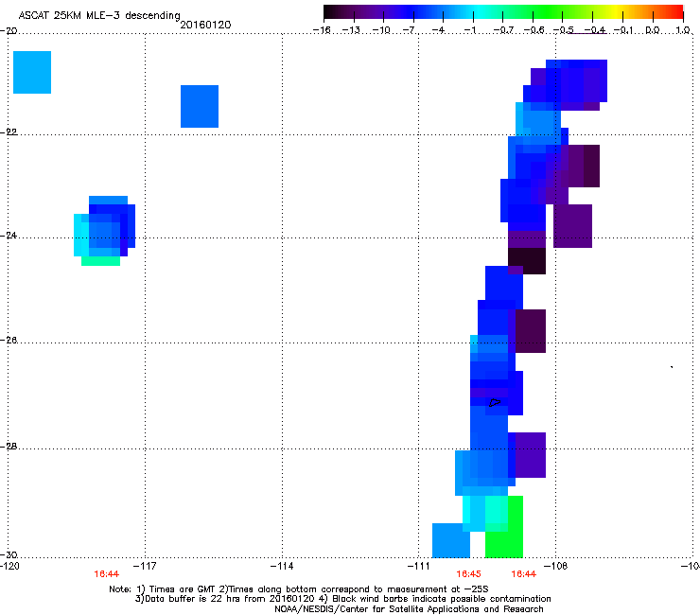Click the mint green strip under the left blue cluster
Viewport: 700px width, 615px height.
(100, 261)
